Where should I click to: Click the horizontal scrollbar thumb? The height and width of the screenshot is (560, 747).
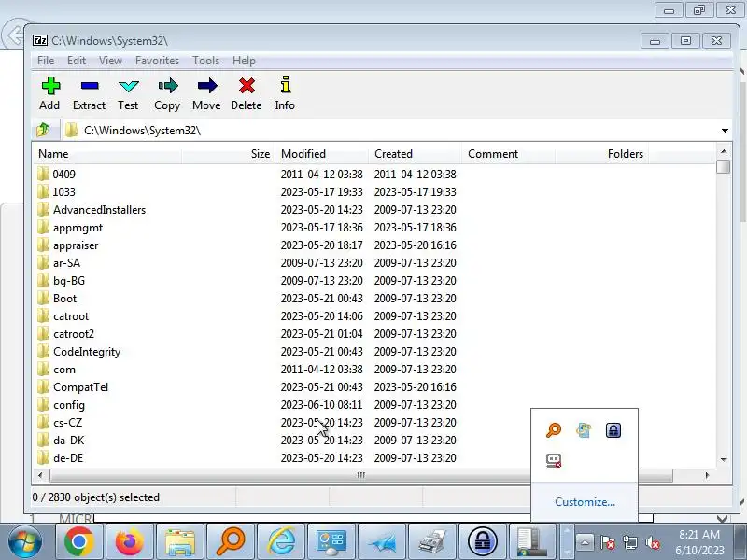[361, 475]
